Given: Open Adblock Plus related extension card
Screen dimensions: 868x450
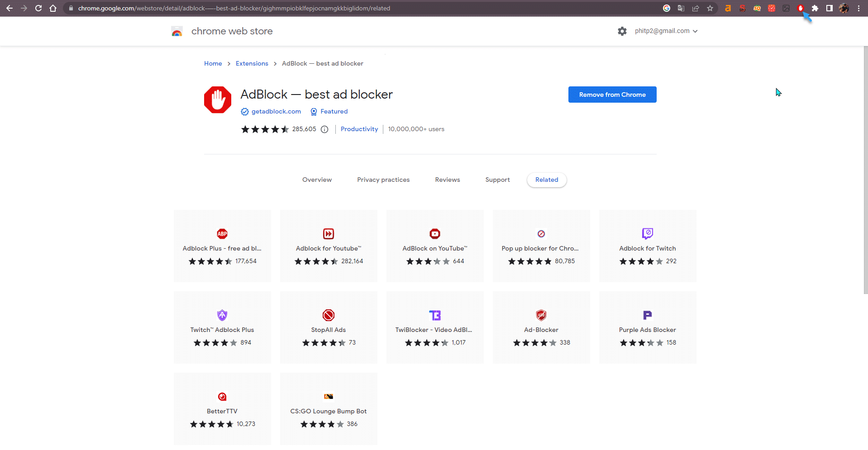Looking at the screenshot, I should click(x=222, y=246).
